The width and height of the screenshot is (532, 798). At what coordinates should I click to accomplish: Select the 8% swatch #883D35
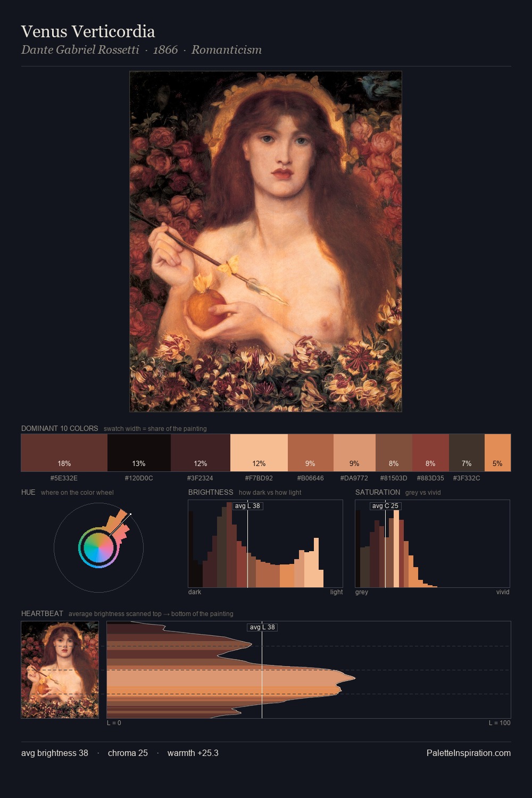(430, 453)
